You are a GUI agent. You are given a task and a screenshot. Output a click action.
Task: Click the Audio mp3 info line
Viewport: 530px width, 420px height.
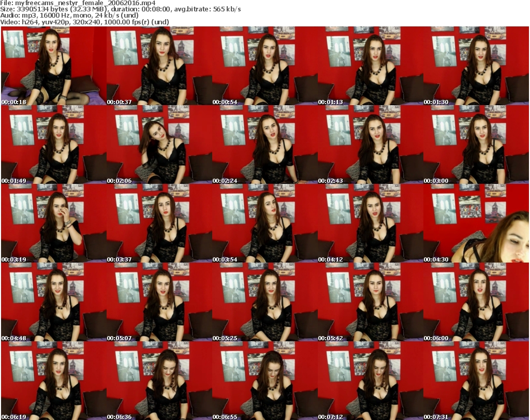tap(69, 16)
